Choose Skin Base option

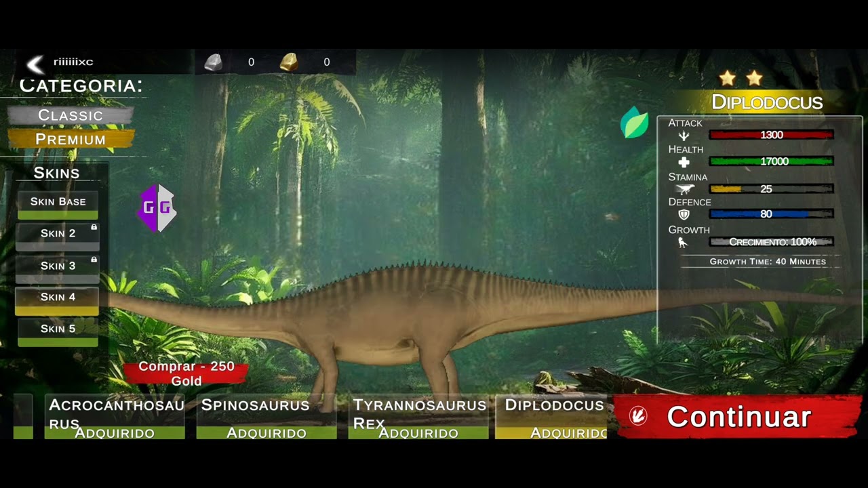pos(58,205)
